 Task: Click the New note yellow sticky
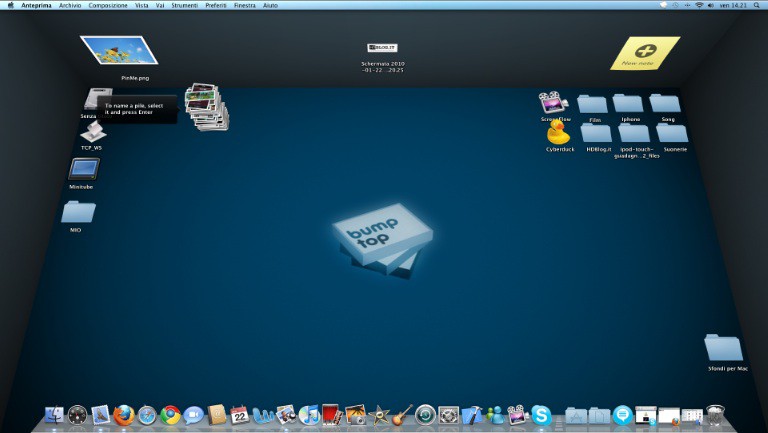645,53
